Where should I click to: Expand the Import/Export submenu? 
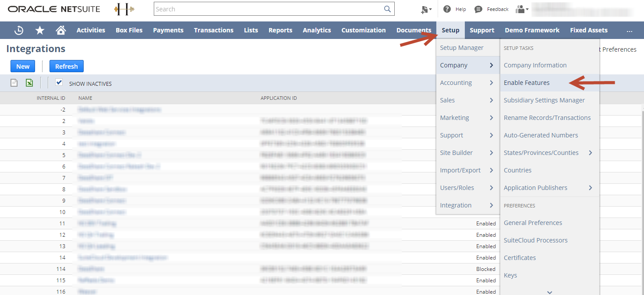(x=467, y=170)
